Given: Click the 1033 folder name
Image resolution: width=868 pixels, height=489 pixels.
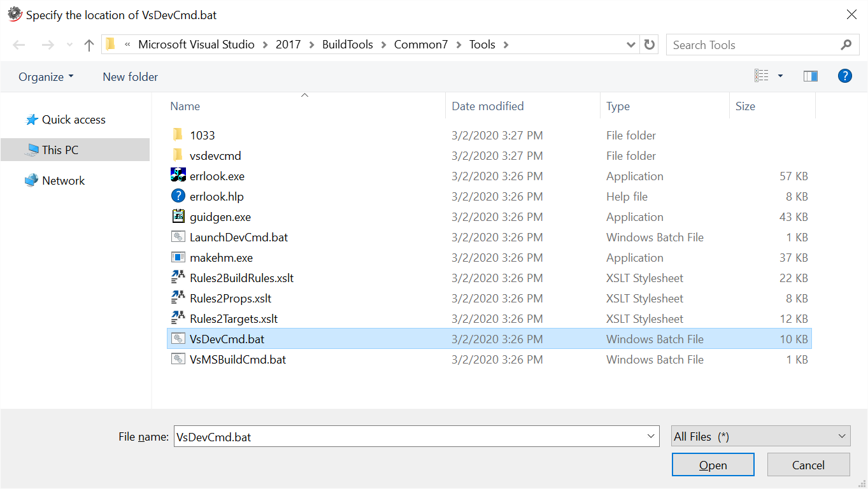Looking at the screenshot, I should tap(203, 135).
